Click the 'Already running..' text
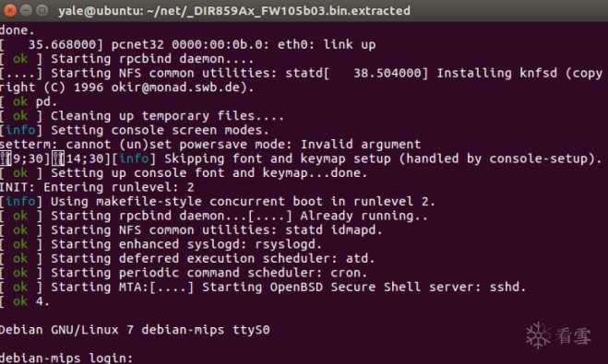608x364 pixels. tap(364, 216)
